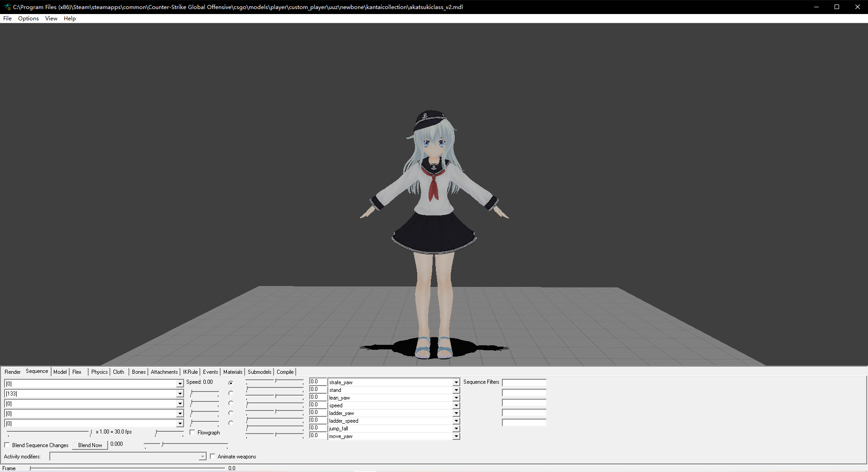868x472 pixels.
Task: Switch to the Render tab
Action: coord(13,372)
